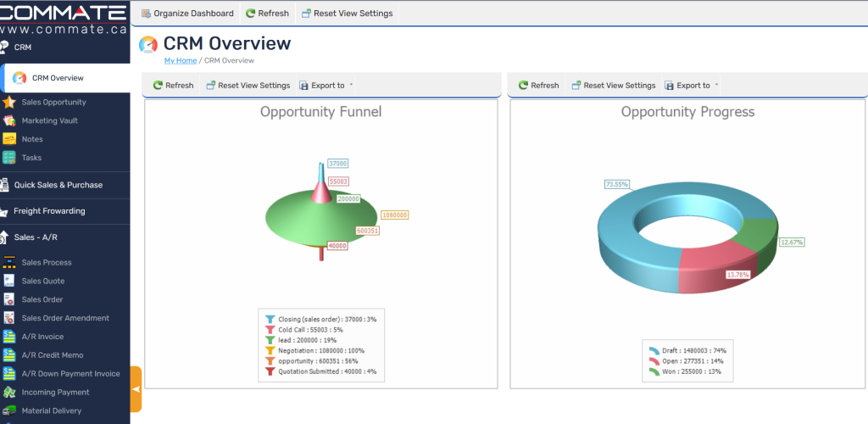
Task: Click the Organize Dashboard icon in top toolbar
Action: [146, 14]
